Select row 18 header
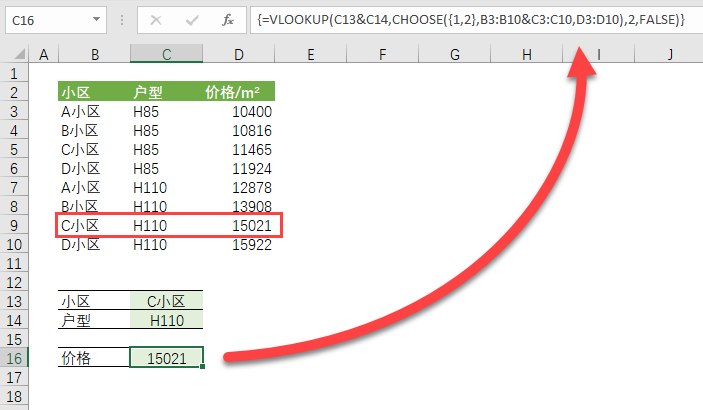Screen dimensions: 703x410 pos(14,397)
